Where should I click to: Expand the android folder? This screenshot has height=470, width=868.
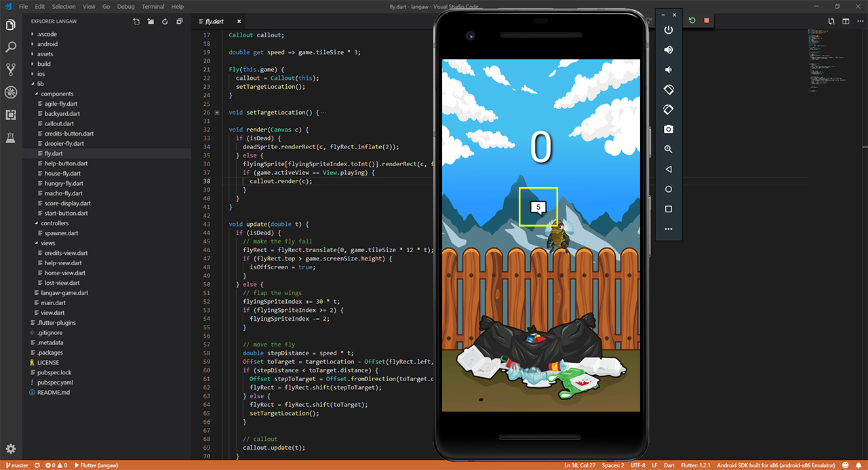click(x=47, y=44)
